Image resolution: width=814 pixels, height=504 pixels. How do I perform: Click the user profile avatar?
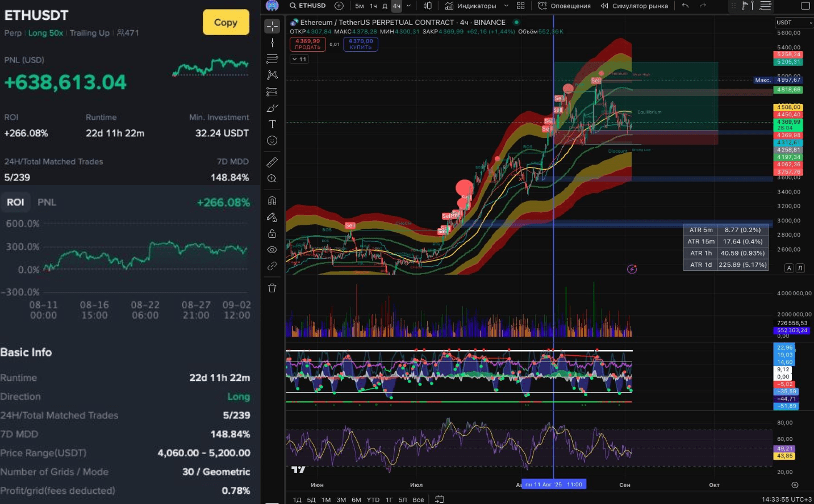[x=272, y=6]
